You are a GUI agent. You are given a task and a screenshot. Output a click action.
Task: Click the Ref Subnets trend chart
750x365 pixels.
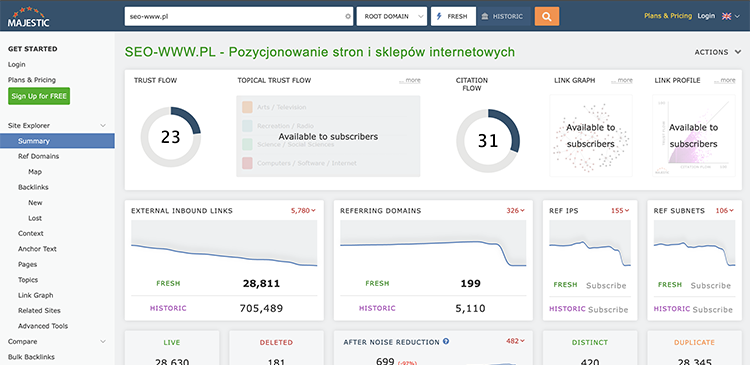tap(695, 243)
